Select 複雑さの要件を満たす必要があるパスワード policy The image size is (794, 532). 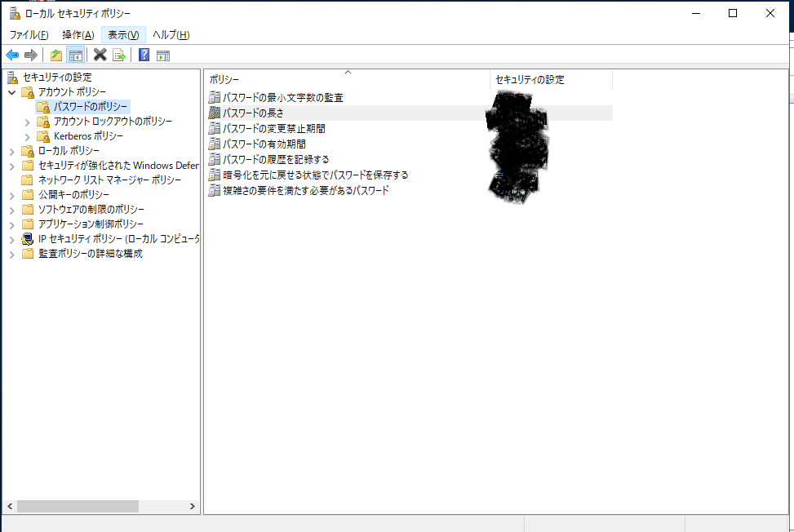pyautogui.click(x=306, y=190)
